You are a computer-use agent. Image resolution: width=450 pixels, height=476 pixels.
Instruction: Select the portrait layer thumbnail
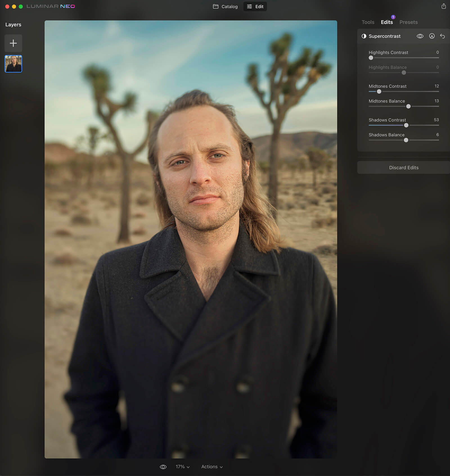(13, 64)
